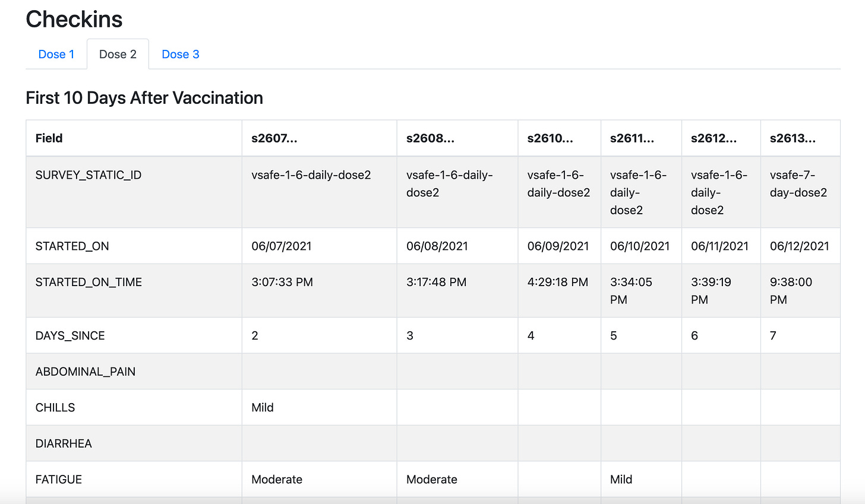The height and width of the screenshot is (504, 865).
Task: Click the Mild value in the CHILLS row
Action: click(x=263, y=408)
